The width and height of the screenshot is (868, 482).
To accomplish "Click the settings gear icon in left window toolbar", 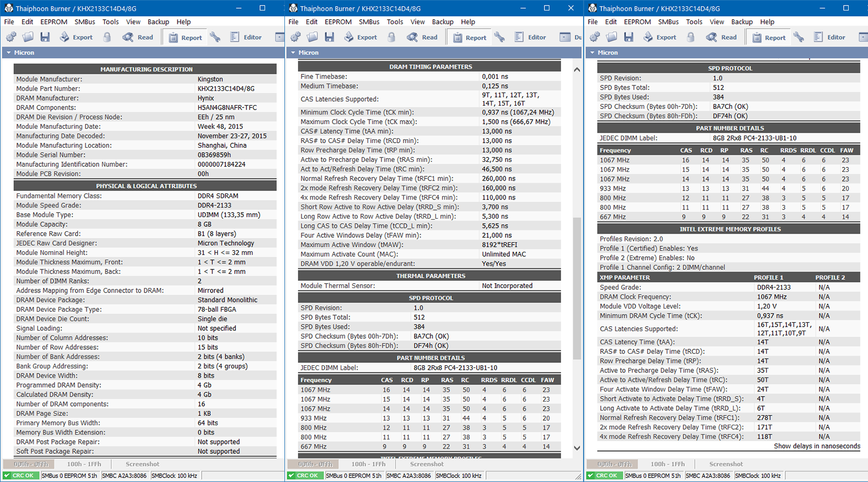I will click(11, 37).
